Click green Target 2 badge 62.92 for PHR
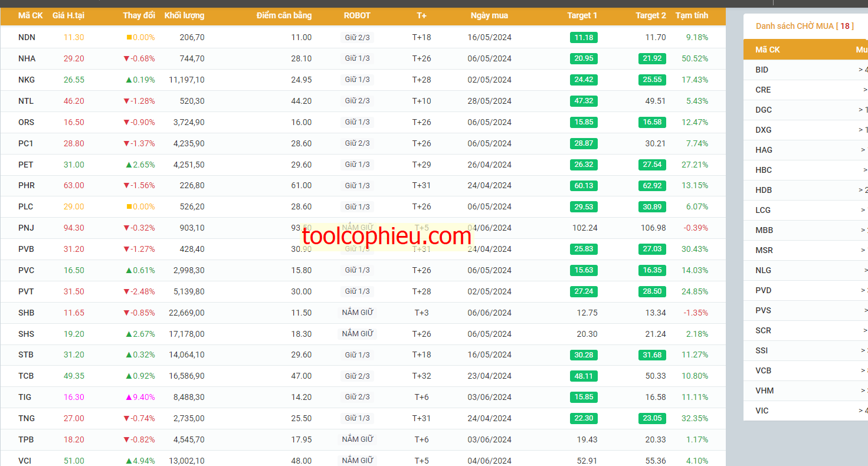868x466 pixels. coord(652,185)
